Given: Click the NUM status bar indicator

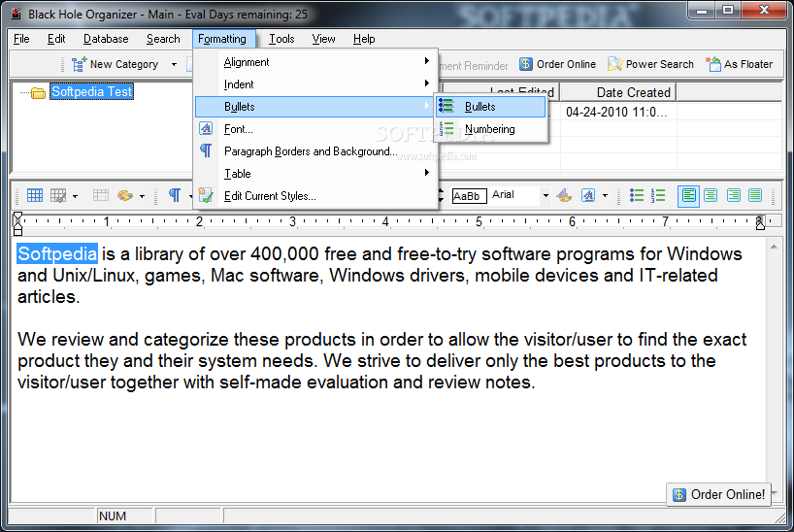Looking at the screenshot, I should [x=113, y=516].
